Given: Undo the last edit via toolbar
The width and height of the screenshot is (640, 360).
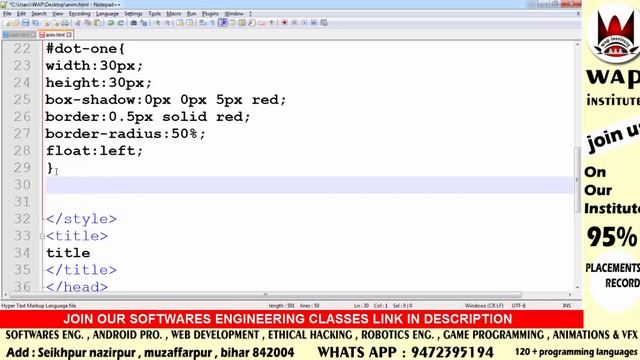Looking at the screenshot, I should tap(111, 23).
